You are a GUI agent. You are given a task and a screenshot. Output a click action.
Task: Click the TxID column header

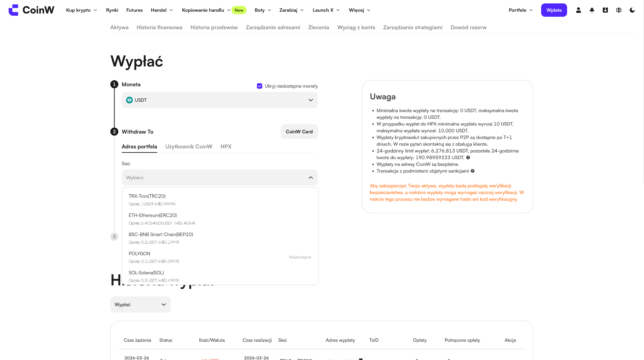coord(374,340)
